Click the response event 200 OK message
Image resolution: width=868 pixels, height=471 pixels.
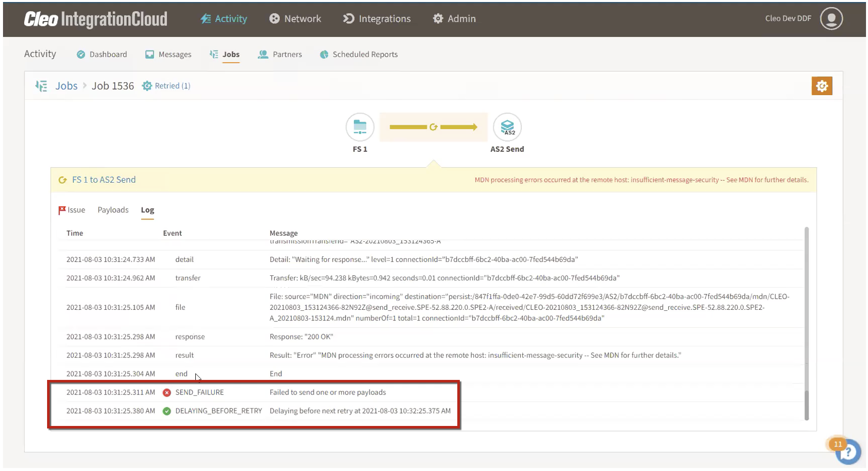301,336
